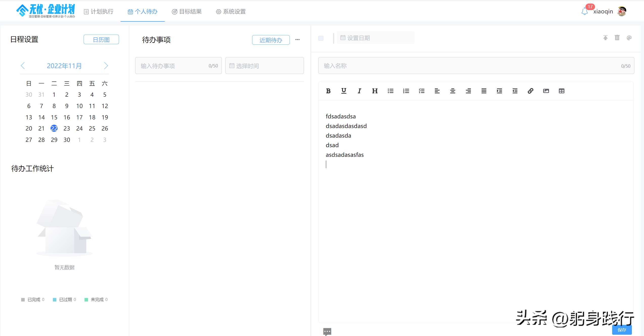This screenshot has width=644, height=336.
Task: Open the three-dot more options menu
Action: 297,40
